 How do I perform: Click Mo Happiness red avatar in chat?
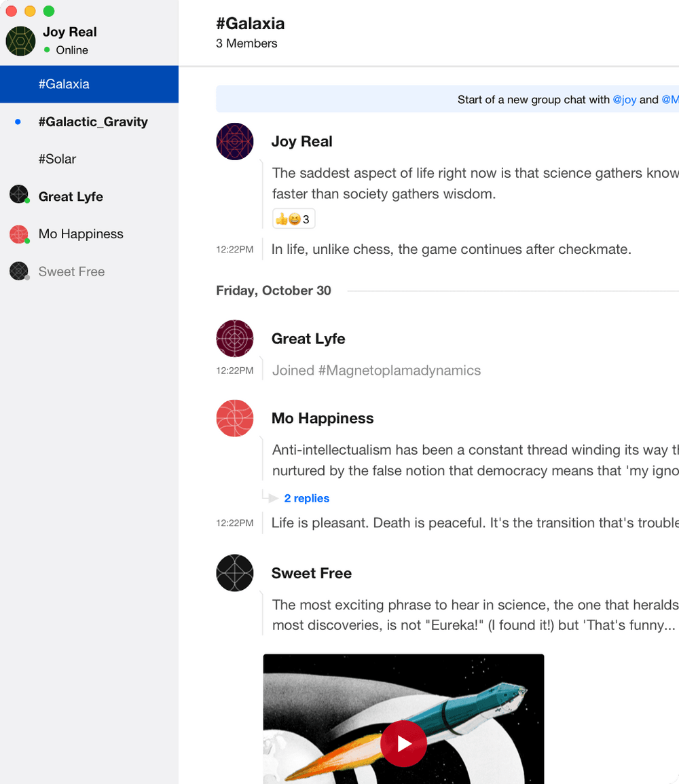point(234,418)
